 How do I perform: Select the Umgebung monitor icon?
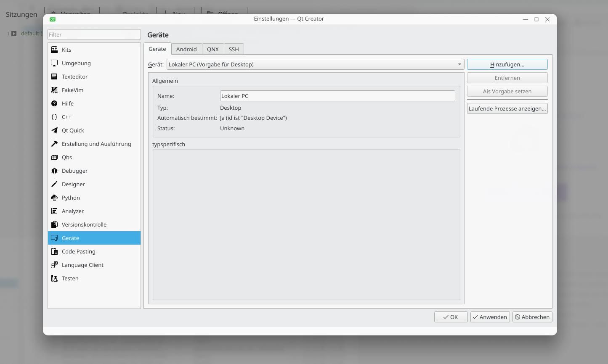tap(54, 63)
